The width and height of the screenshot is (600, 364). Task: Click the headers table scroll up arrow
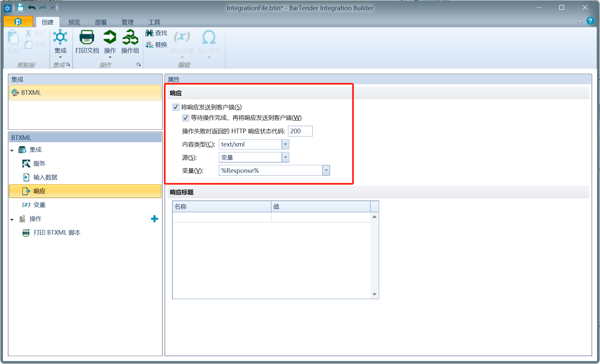[x=375, y=217]
